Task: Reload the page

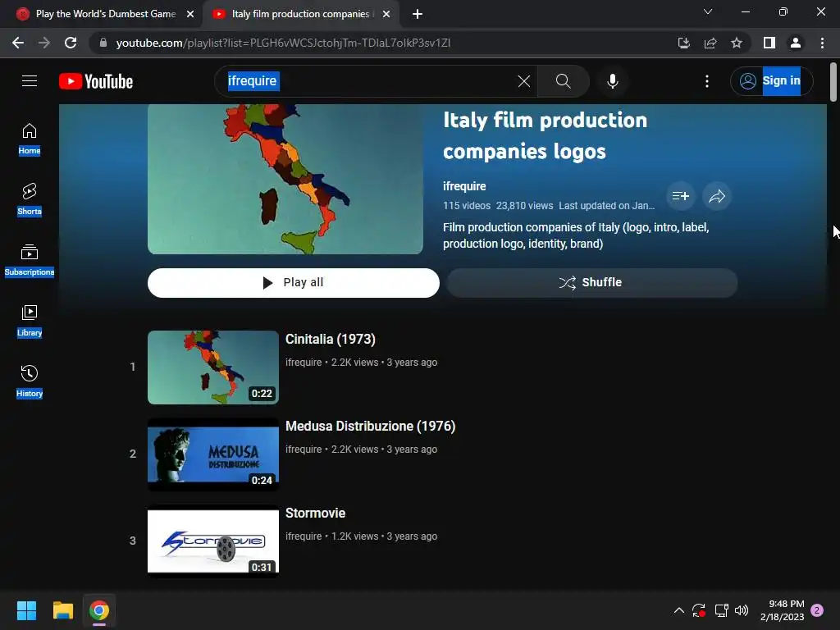Action: coord(71,43)
